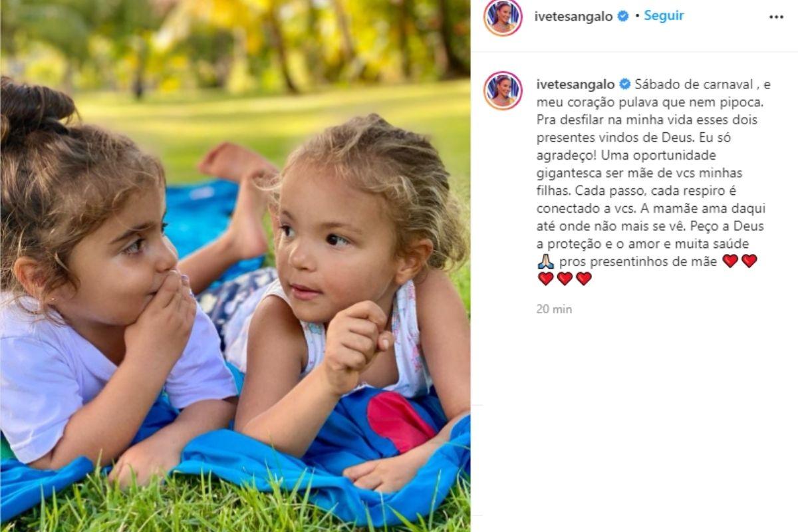Follow the account with Seguir
This screenshot has width=798, height=532.
pyautogui.click(x=664, y=16)
